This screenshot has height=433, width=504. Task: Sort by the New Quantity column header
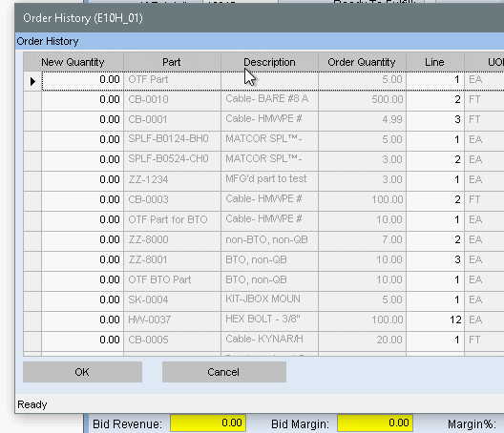tap(73, 62)
